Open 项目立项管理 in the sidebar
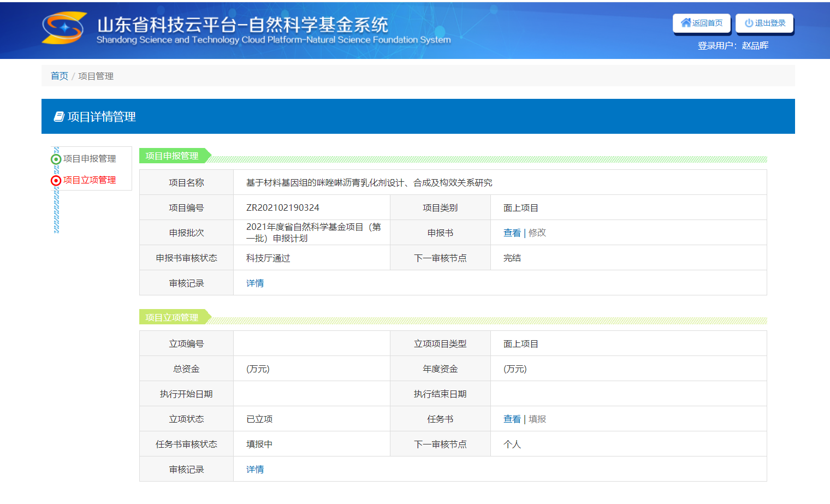The image size is (830, 504). [90, 180]
